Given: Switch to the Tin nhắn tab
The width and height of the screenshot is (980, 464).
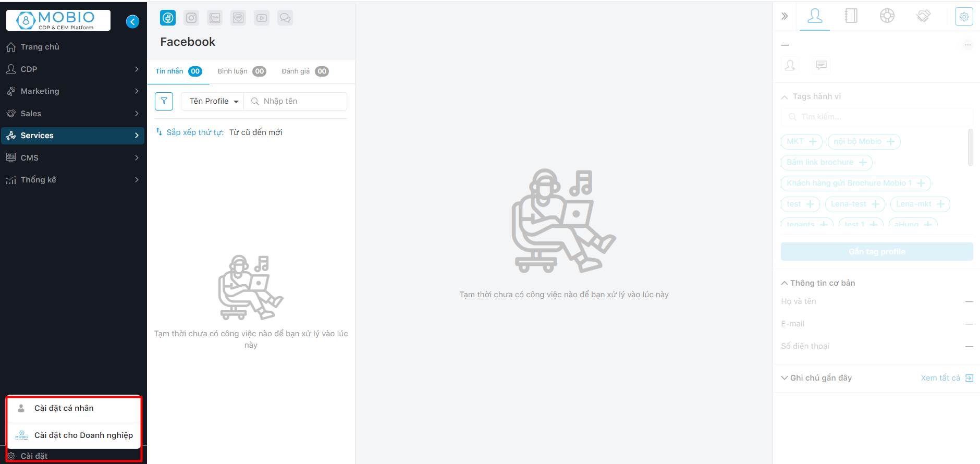Looking at the screenshot, I should 179,71.
